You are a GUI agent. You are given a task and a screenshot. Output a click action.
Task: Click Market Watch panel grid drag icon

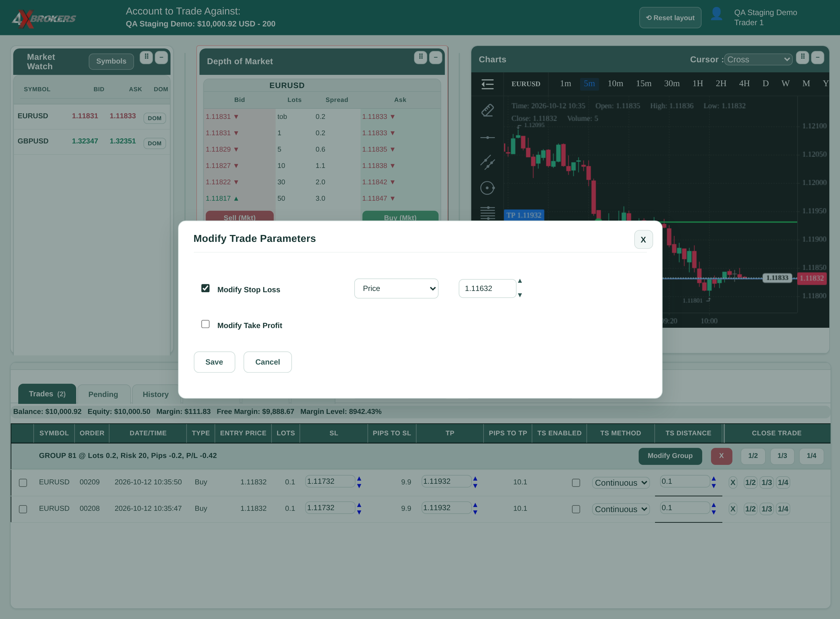(147, 57)
